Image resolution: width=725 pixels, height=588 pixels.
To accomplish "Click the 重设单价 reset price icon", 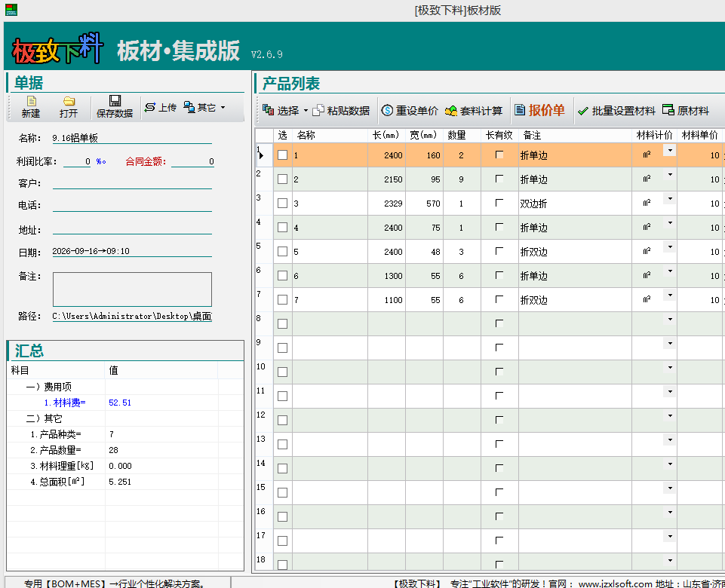I will click(x=387, y=110).
